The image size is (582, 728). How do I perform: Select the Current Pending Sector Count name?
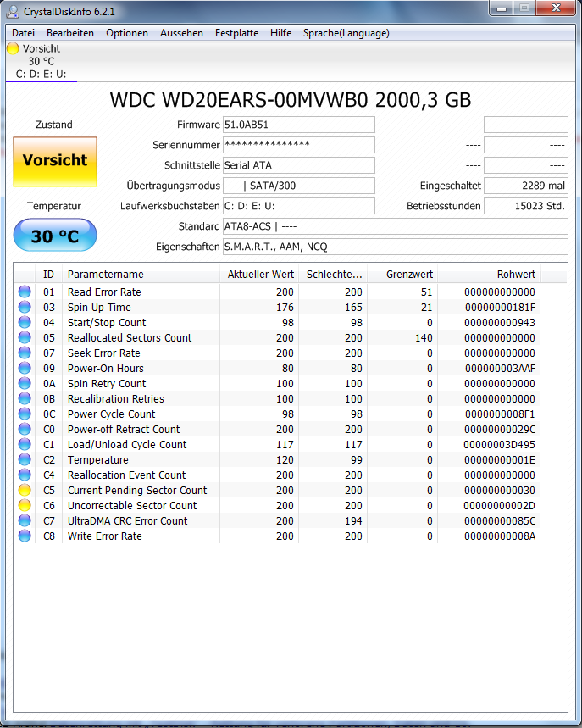pyautogui.click(x=137, y=491)
